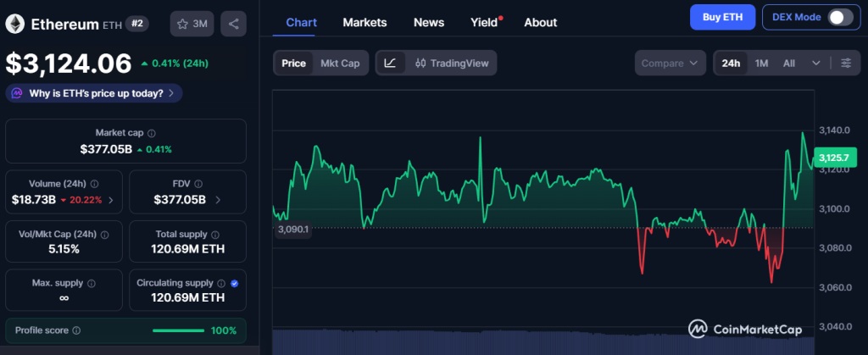Click the Buy ETH button
Viewport: 868px width, 355px height.
[723, 17]
